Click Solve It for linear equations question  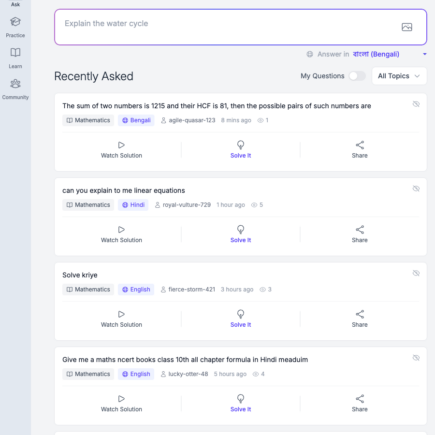pos(241,234)
